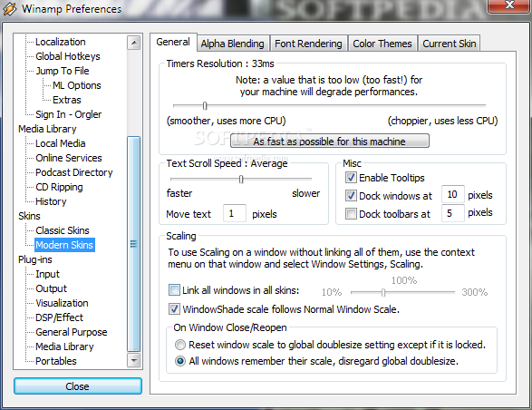Adjust the Text Scroll Speed slider handle
532x410 pixels.
coord(241,179)
